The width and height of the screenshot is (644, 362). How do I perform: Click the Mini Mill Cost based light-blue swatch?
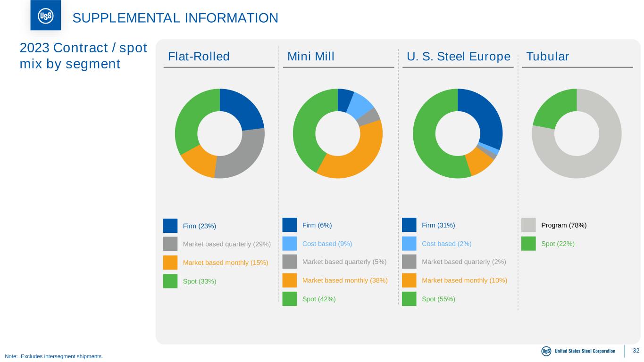pos(290,244)
